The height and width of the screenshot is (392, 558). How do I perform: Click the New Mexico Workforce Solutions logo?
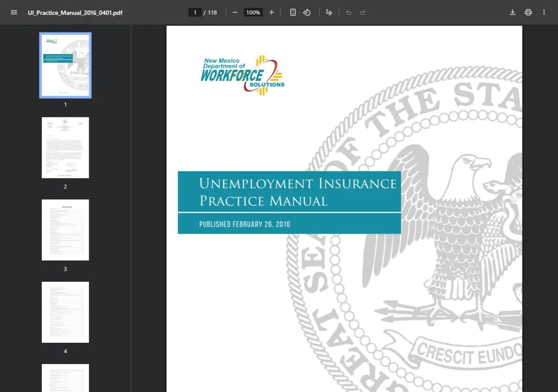243,75
